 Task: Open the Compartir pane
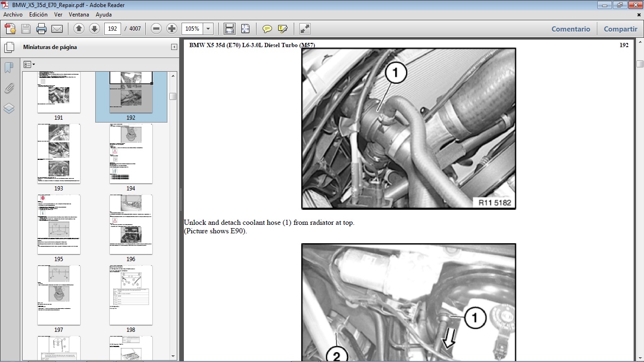(x=620, y=29)
